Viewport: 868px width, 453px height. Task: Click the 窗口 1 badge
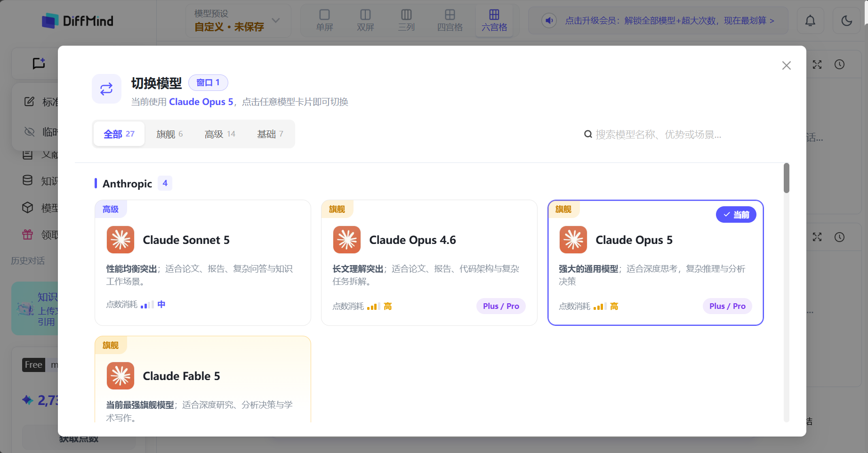[208, 82]
